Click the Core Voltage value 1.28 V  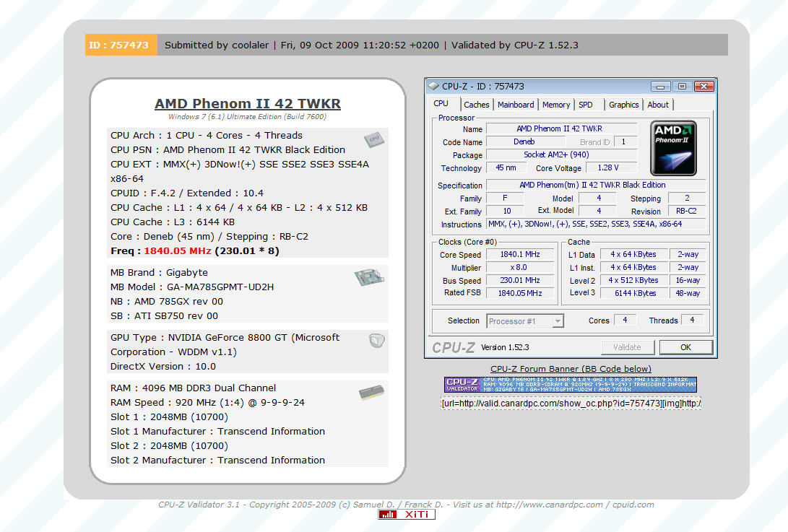pos(610,167)
